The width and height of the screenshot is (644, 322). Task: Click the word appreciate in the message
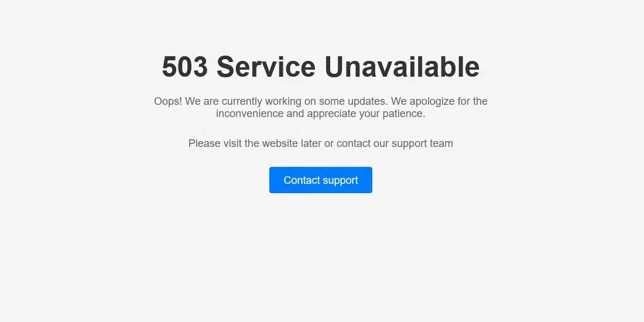[332, 114]
